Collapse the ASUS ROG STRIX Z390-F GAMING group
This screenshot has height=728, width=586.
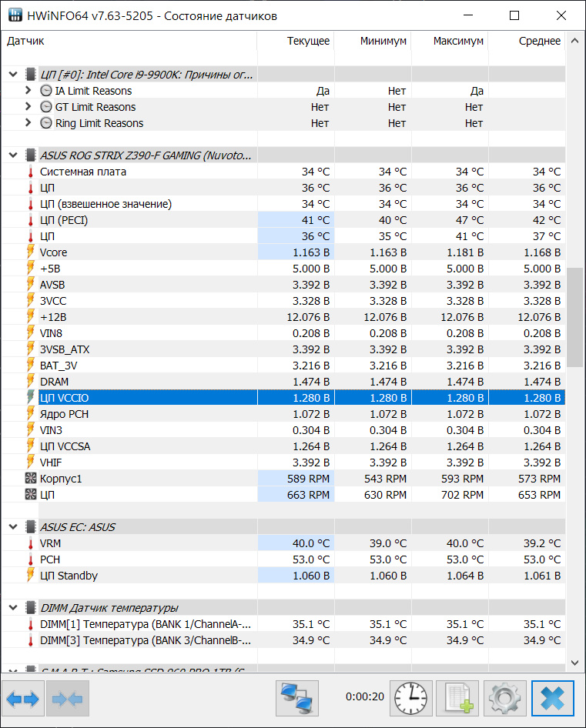pyautogui.click(x=13, y=155)
